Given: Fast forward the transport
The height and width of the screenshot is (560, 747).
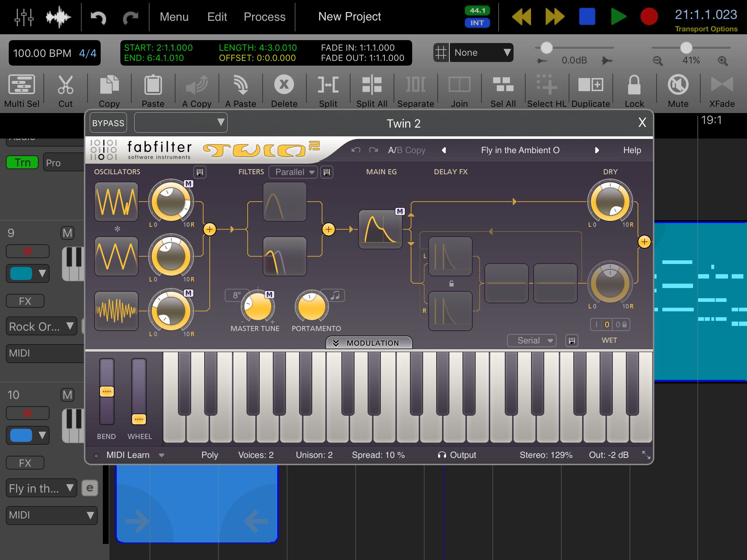Looking at the screenshot, I should pyautogui.click(x=555, y=17).
